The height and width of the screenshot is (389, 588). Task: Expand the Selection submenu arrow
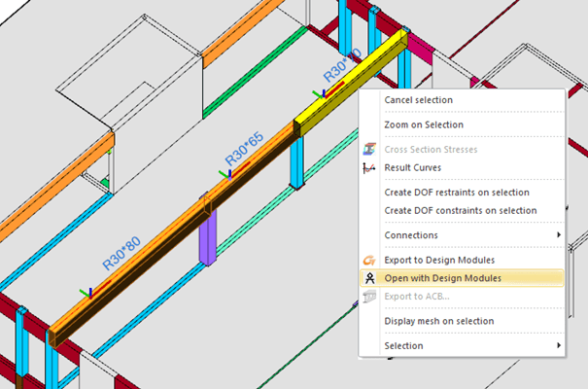pyautogui.click(x=558, y=345)
